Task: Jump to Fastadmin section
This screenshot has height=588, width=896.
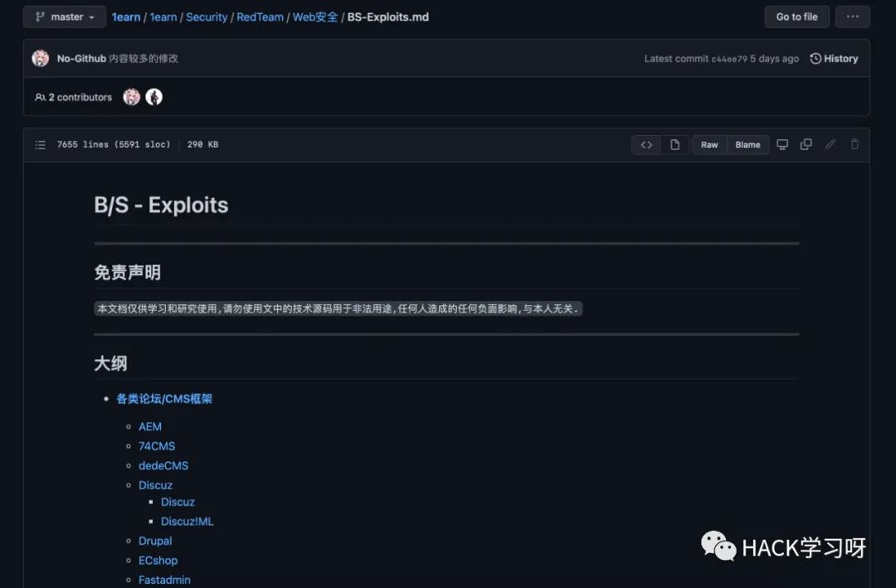Action: [x=164, y=580]
